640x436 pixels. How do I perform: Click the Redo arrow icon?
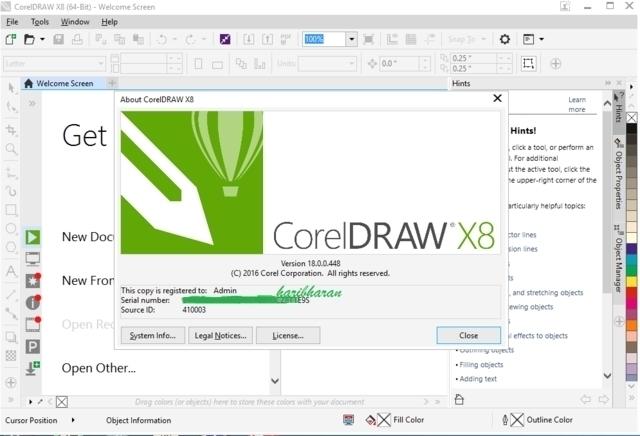pos(190,39)
